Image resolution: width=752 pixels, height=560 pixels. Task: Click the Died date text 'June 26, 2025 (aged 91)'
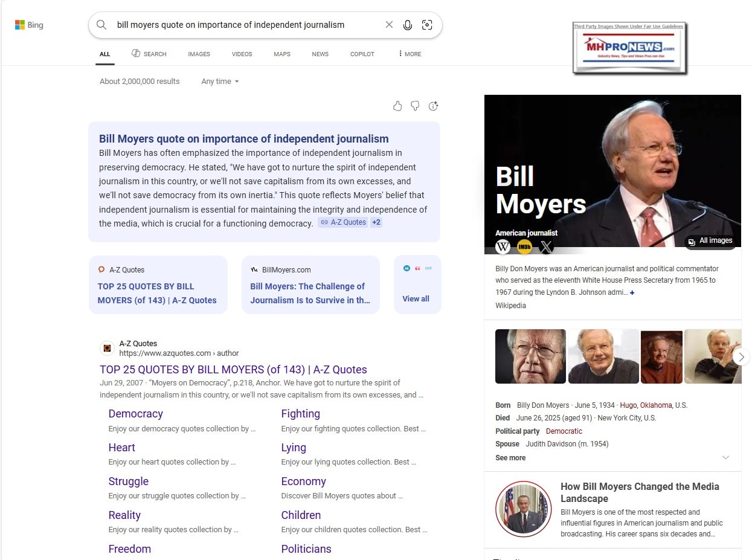(554, 418)
